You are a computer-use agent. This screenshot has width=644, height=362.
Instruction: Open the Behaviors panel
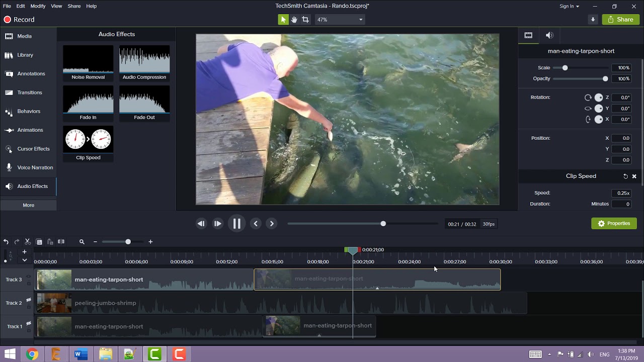[x=28, y=111]
